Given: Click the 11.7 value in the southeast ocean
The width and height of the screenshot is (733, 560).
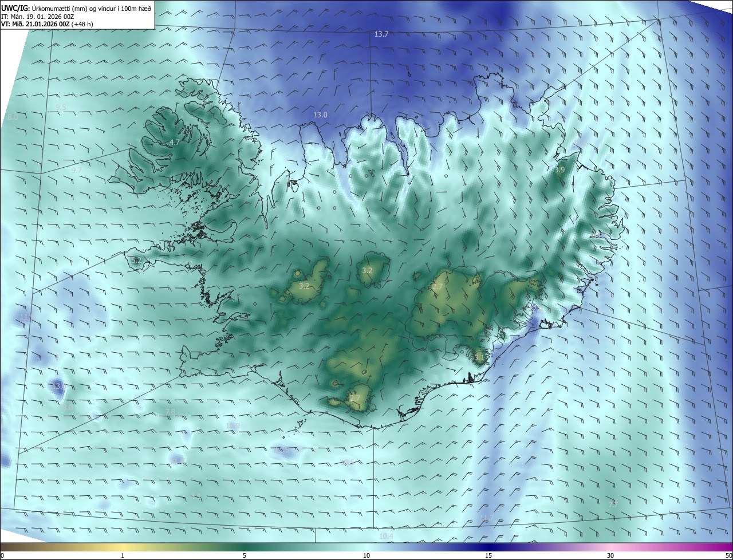Looking at the screenshot, I should coord(486,518).
